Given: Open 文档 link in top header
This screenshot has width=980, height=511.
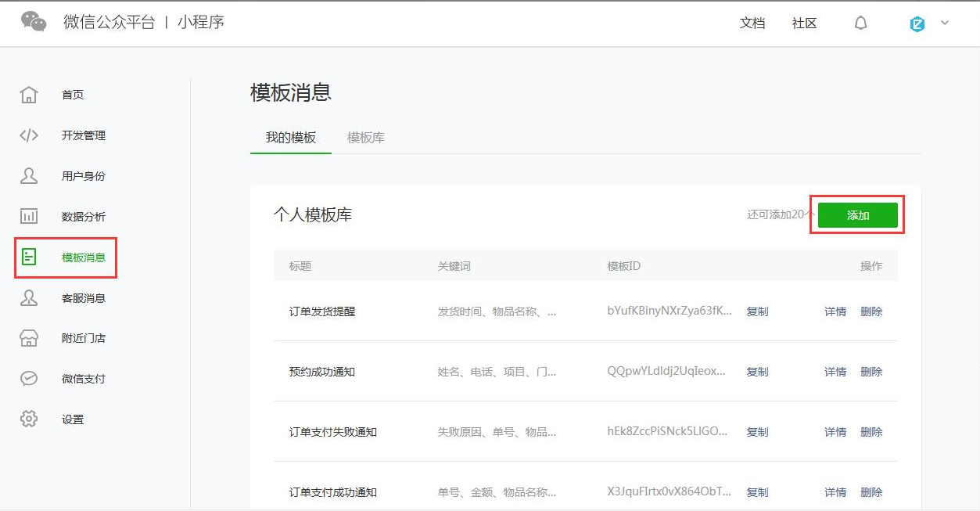Looking at the screenshot, I should [752, 23].
